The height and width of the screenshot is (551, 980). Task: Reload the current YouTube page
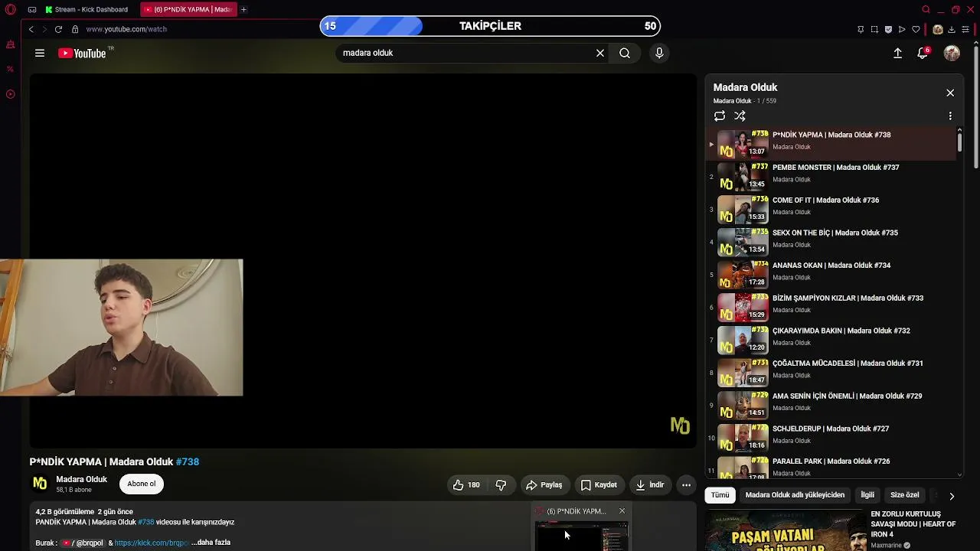[58, 29]
